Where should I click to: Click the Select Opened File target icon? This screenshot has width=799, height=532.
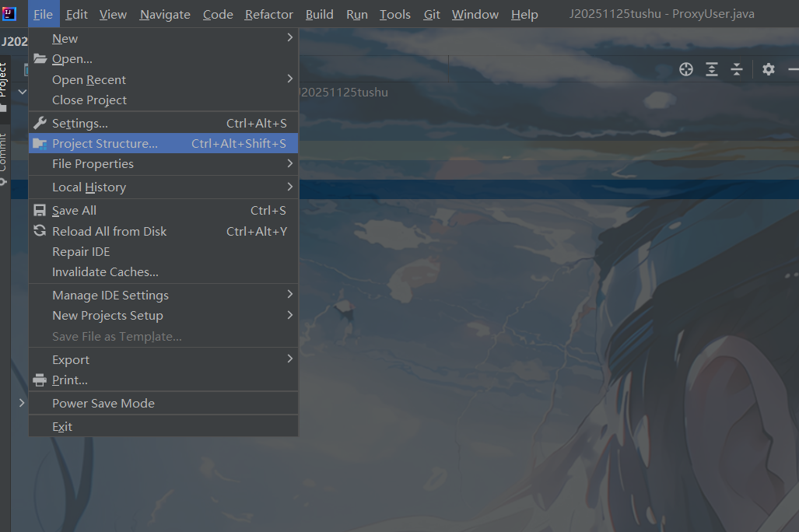click(686, 69)
